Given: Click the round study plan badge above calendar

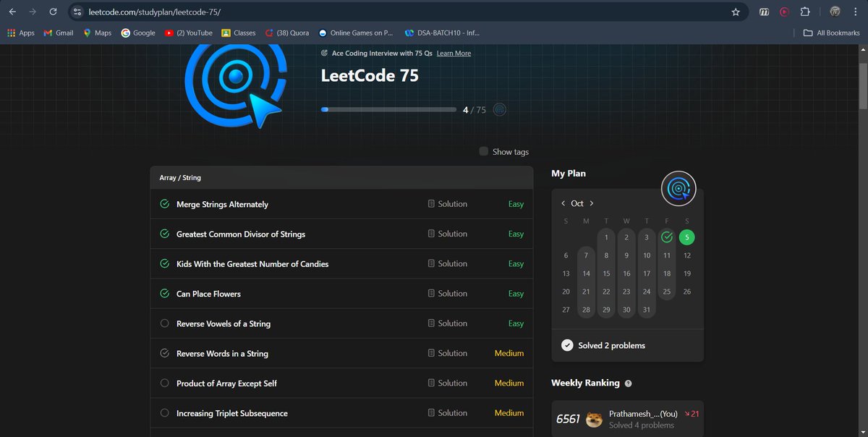Looking at the screenshot, I should [x=678, y=189].
